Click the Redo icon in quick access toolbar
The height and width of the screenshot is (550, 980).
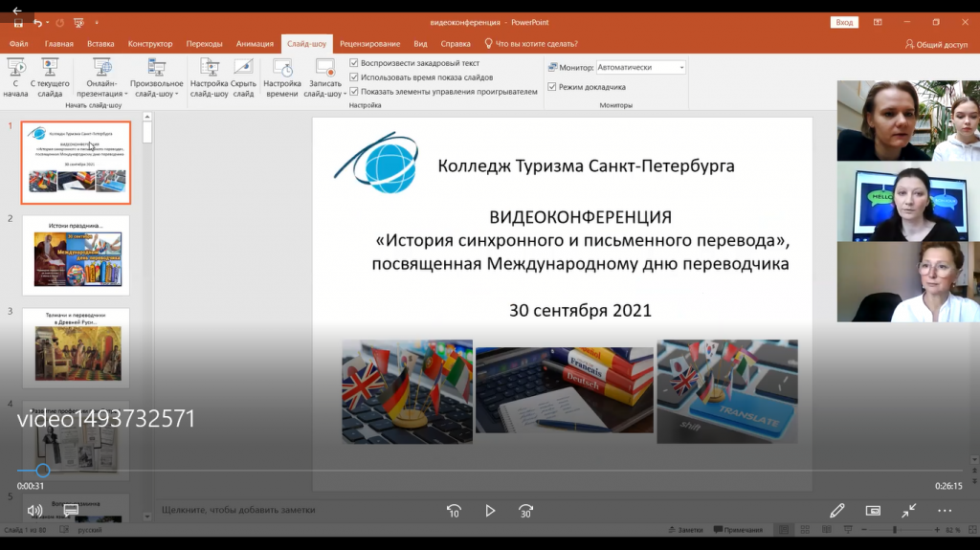click(60, 23)
